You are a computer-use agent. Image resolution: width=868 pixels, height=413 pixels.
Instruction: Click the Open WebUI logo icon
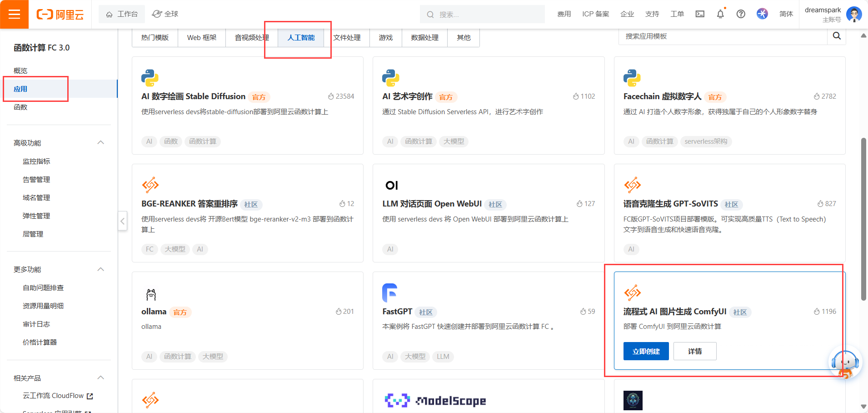coord(391,185)
